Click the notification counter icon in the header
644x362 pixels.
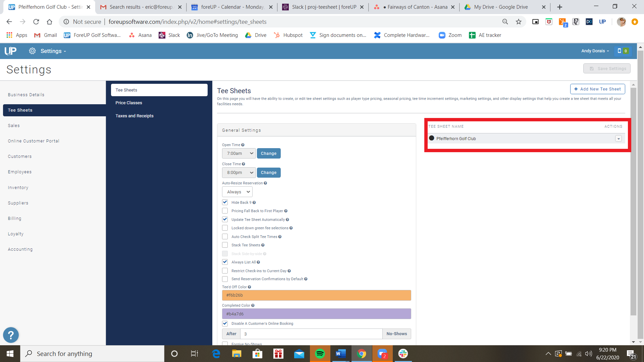point(623,51)
